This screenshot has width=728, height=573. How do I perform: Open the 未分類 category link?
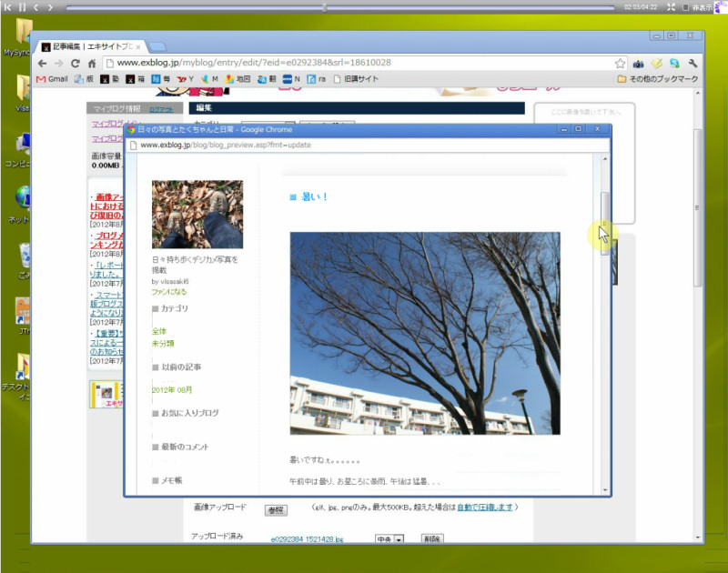pyautogui.click(x=163, y=343)
